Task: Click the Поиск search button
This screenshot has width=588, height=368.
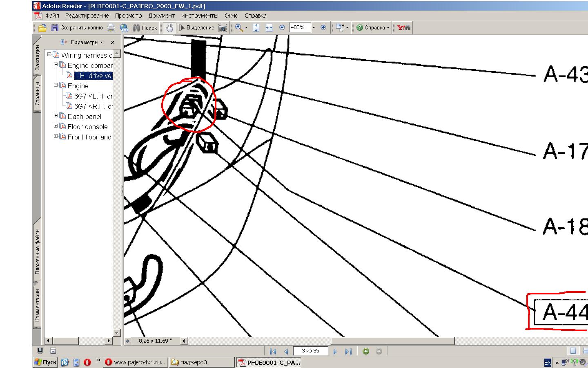Action: (x=145, y=28)
